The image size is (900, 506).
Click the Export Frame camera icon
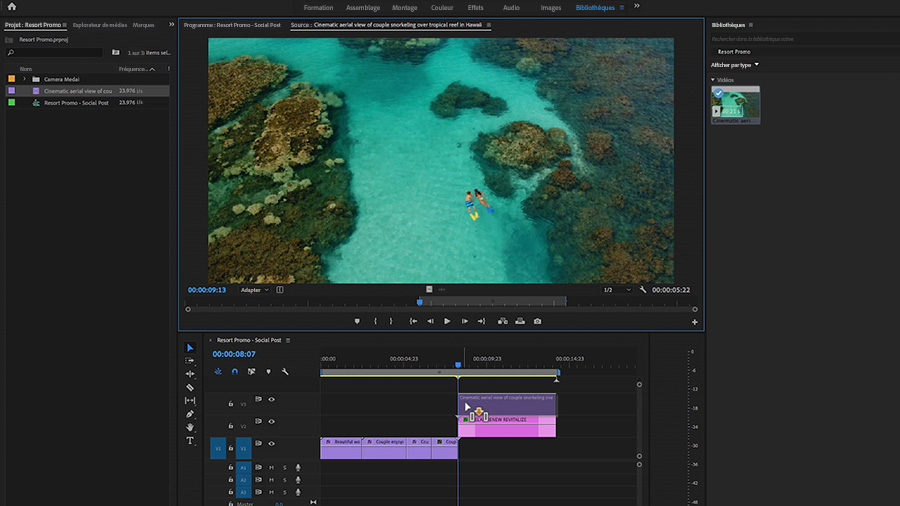[537, 321]
